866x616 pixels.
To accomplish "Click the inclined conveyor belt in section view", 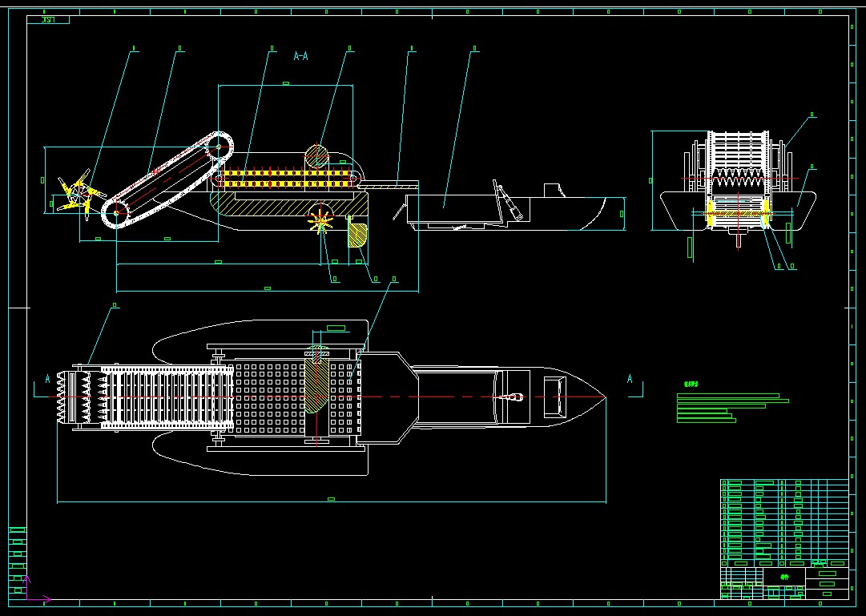I will (x=168, y=180).
